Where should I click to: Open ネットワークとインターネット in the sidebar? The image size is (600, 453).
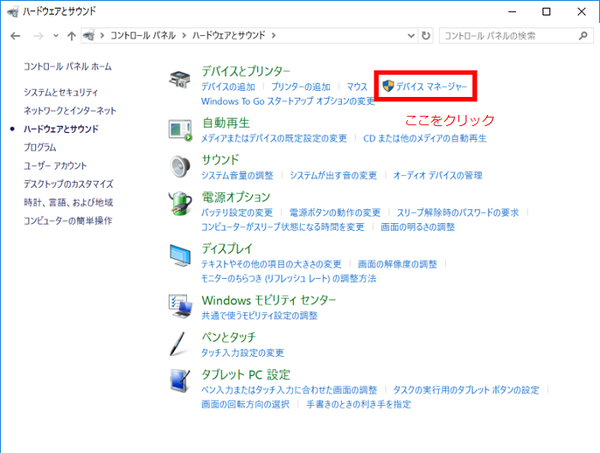click(x=70, y=111)
